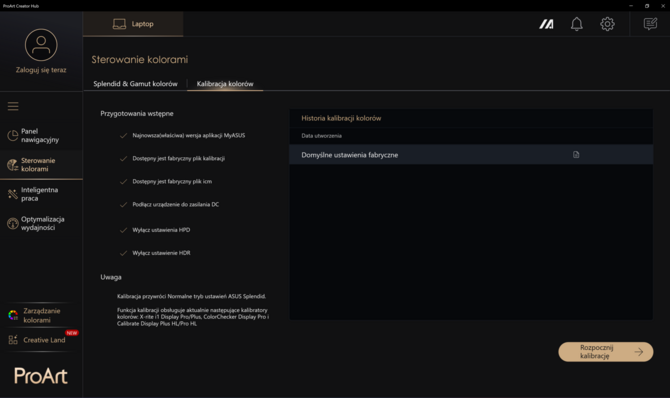This screenshot has width=670, height=398.
Task: Click the user profile avatar icon
Action: tap(41, 45)
